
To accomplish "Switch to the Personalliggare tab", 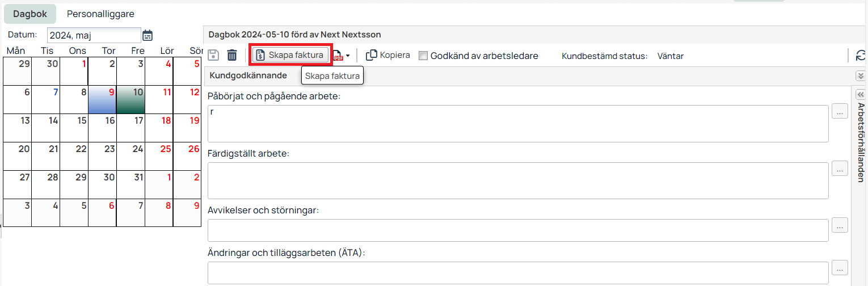I will [x=100, y=14].
